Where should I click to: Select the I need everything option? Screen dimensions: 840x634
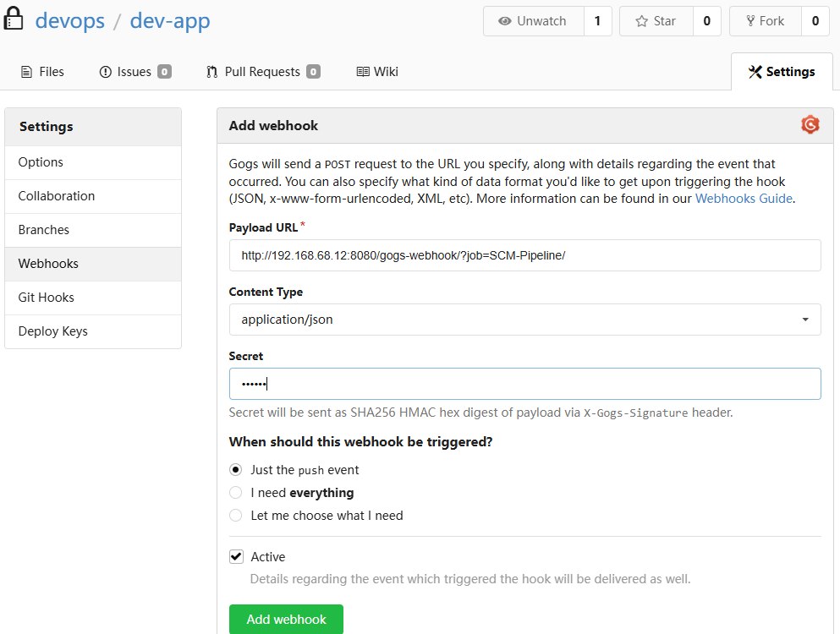point(235,493)
